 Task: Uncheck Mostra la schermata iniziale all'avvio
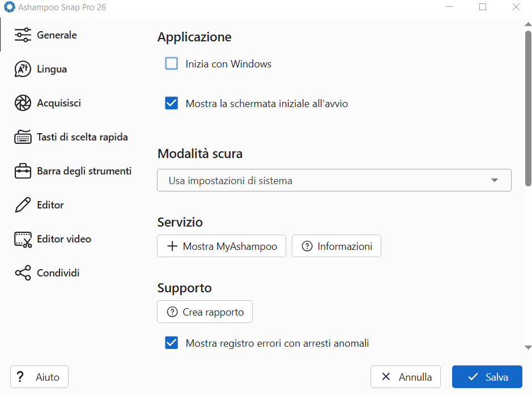[x=171, y=103]
